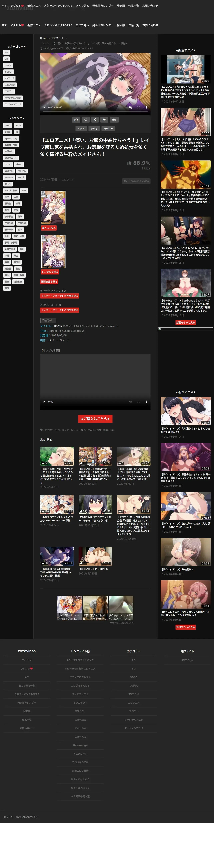Click the share icon button
Screen dimensions: 214x868
pyautogui.click(x=95, y=120)
